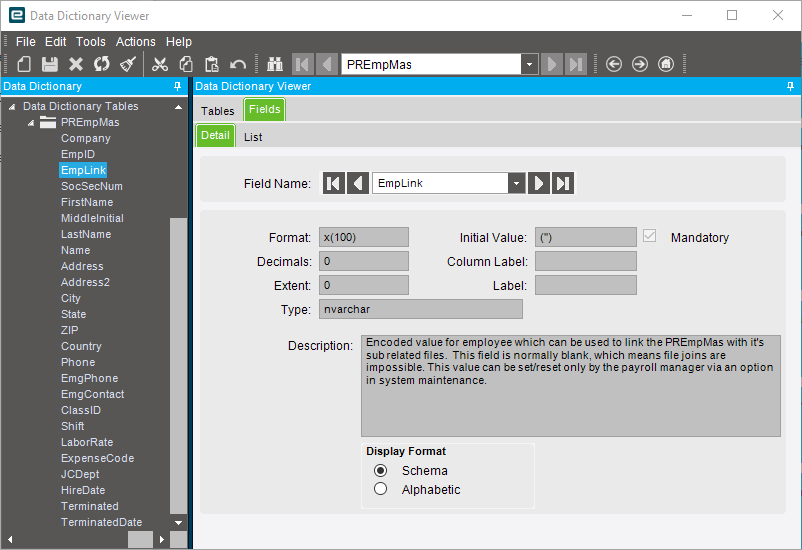This screenshot has width=802, height=550.
Task: Click the Cut scissors icon
Action: click(160, 64)
